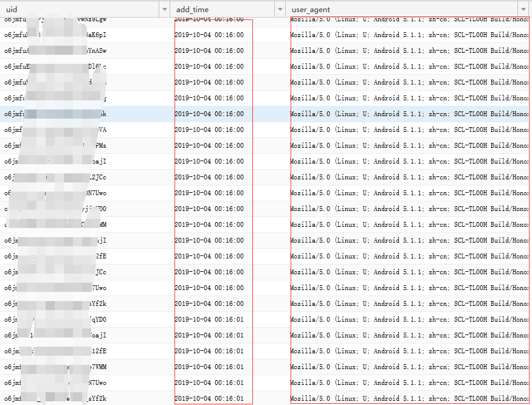The height and width of the screenshot is (405, 532).
Task: Open the uid column filter dropdown arrow
Action: click(x=165, y=10)
